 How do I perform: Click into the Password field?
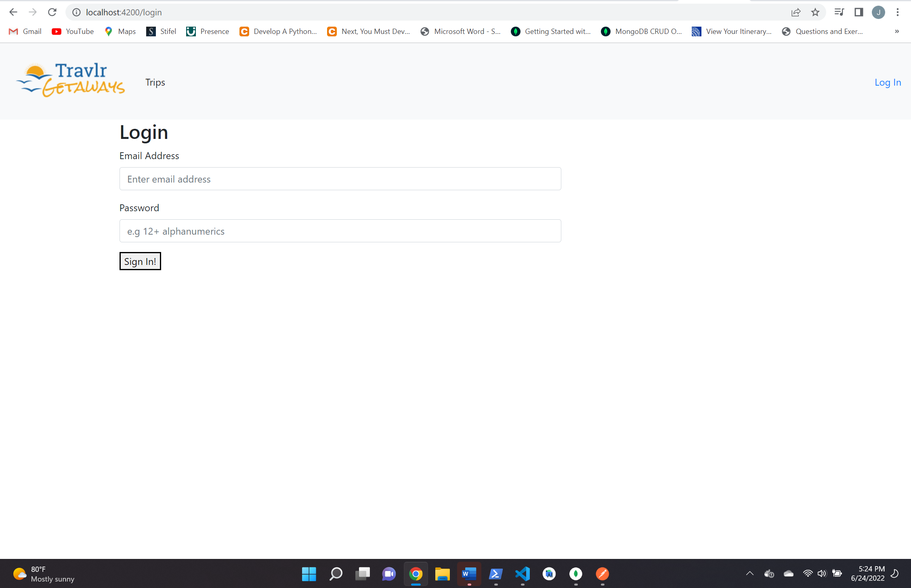[x=340, y=231]
